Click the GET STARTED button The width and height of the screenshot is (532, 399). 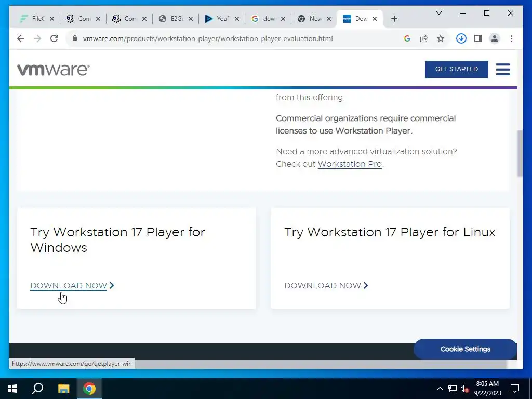pos(456,69)
